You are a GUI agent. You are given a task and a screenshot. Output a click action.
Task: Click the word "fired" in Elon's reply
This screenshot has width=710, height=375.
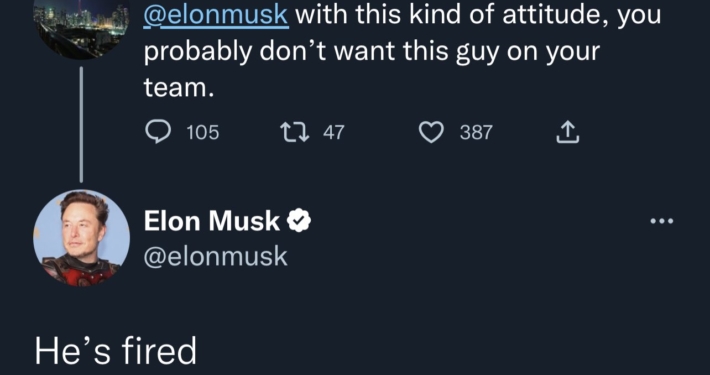coord(159,351)
